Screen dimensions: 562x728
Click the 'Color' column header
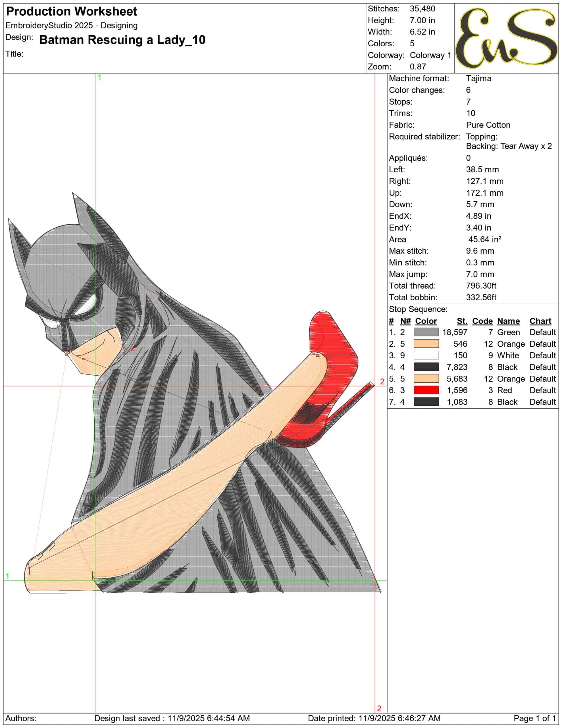point(426,321)
